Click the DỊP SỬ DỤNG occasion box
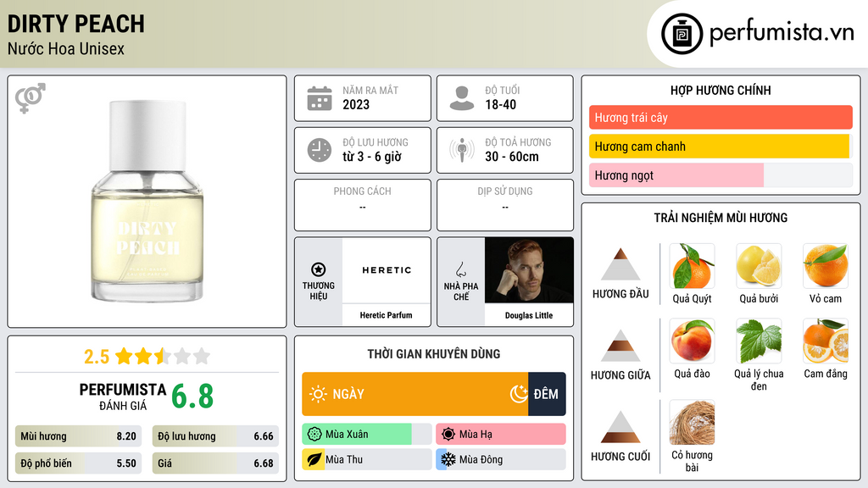This screenshot has width=868, height=488. (x=505, y=205)
